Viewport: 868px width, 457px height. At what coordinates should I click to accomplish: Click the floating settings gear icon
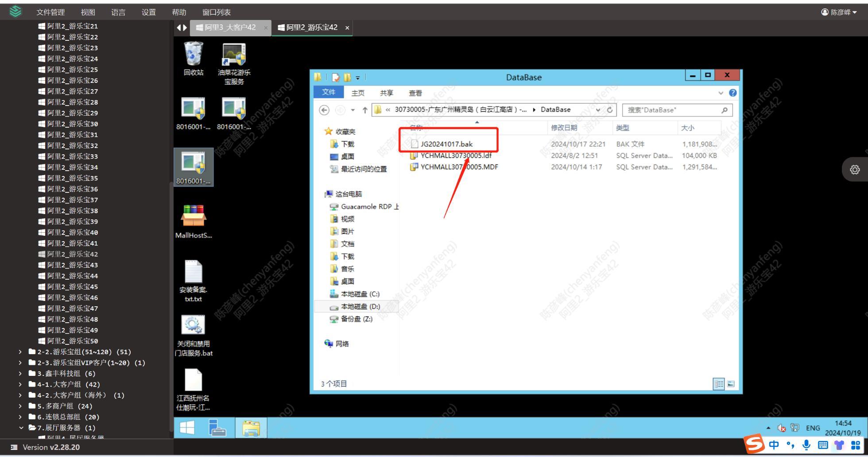tap(855, 169)
